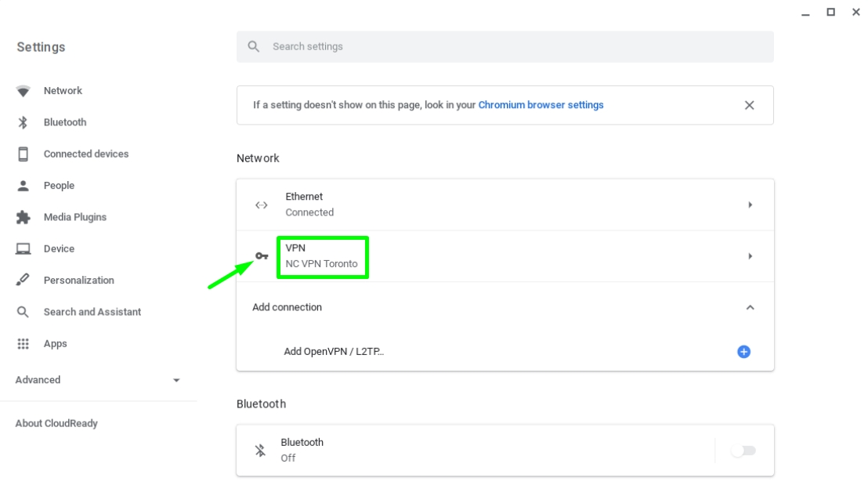This screenshot has height=489, width=868.
Task: Select the People menu item
Action: 59,186
